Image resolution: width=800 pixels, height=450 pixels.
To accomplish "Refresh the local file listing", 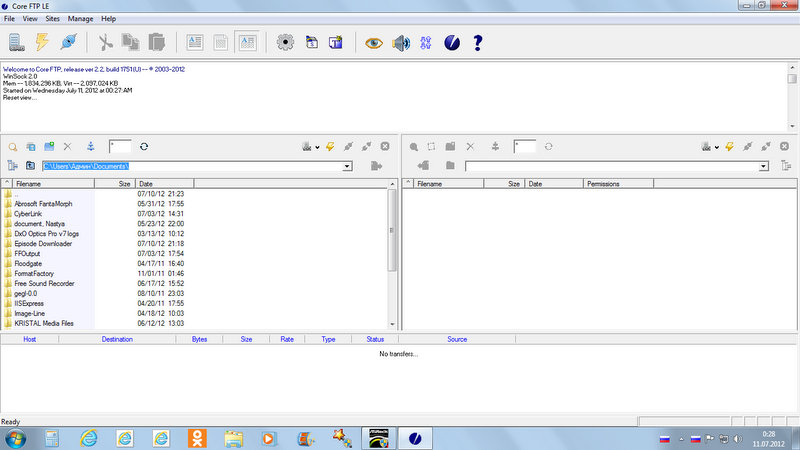I will click(x=144, y=147).
